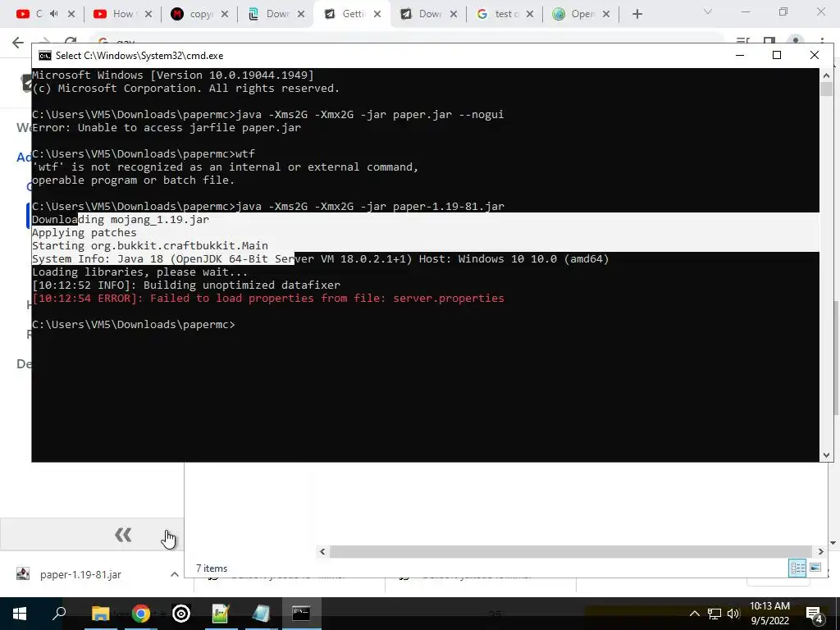Open downloaded paper-1.19-81.jar file
The image size is (840, 630).
tap(80, 574)
